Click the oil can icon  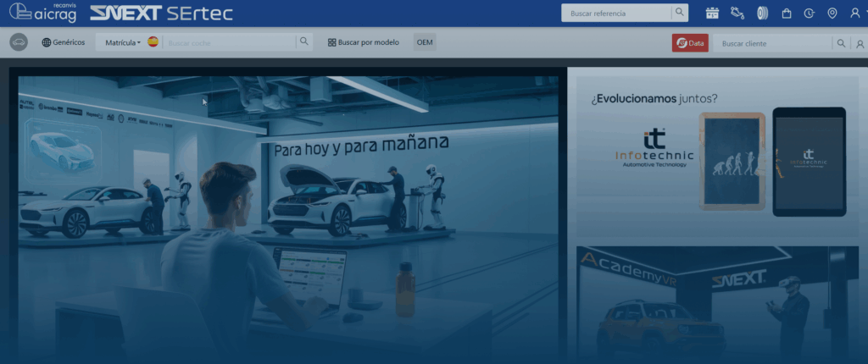[x=737, y=13]
